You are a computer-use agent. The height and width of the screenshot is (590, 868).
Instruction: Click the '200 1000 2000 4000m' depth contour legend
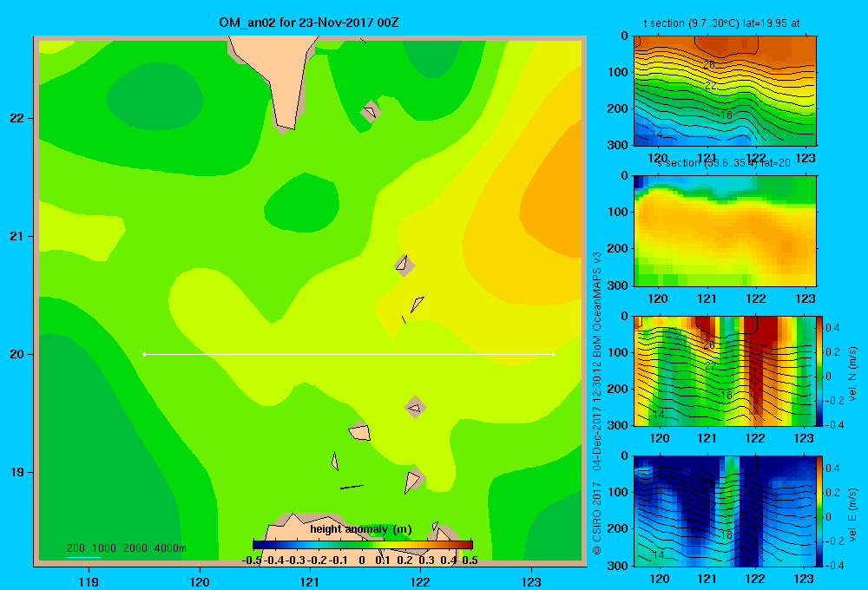click(126, 548)
